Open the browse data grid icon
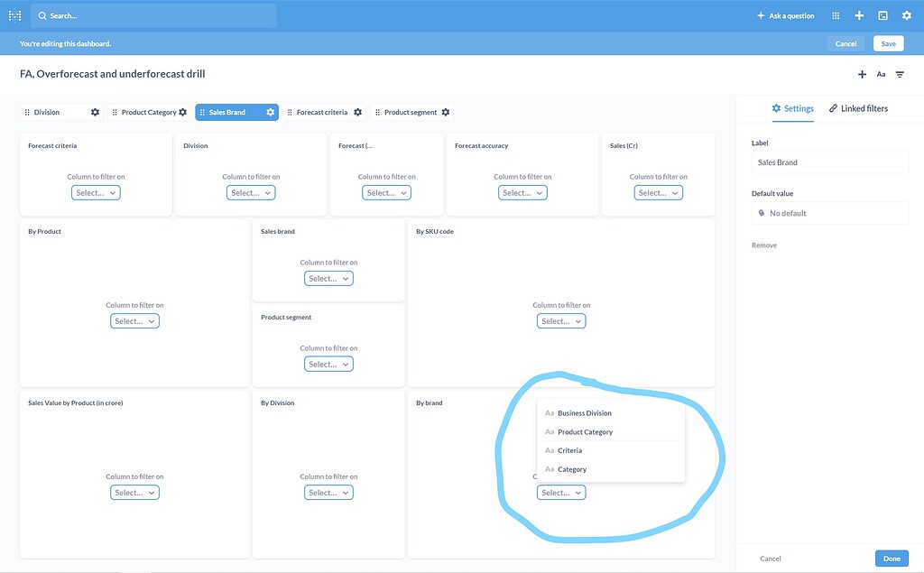This screenshot has width=924, height=573. click(836, 16)
